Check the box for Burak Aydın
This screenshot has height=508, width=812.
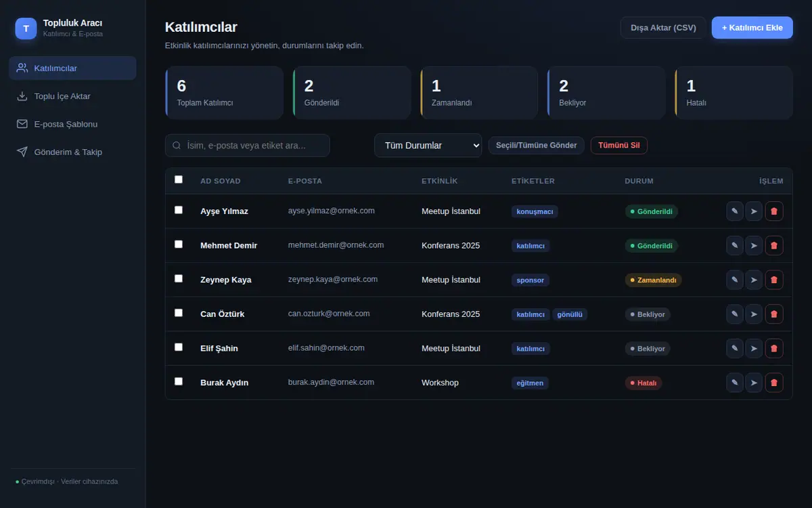point(179,381)
